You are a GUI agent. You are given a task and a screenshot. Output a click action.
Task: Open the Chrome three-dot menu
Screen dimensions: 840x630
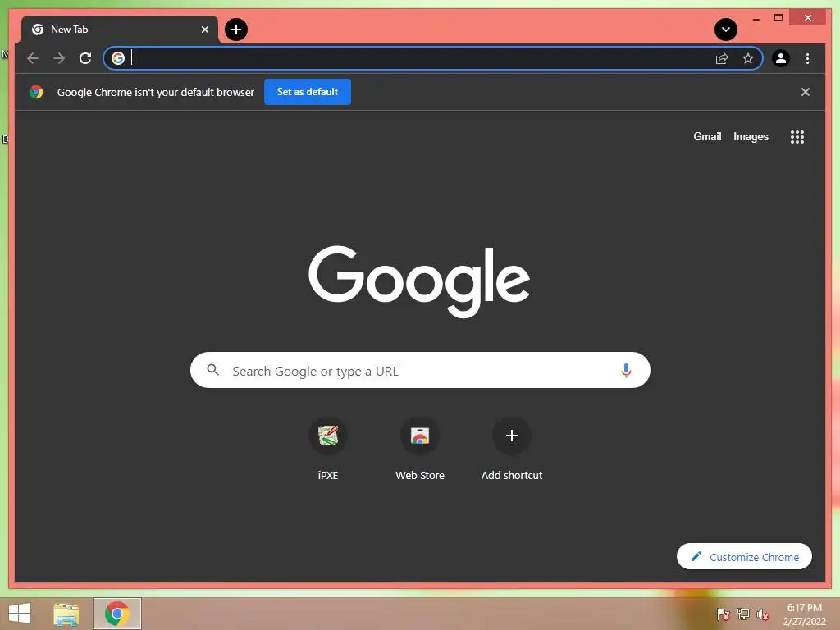[807, 58]
